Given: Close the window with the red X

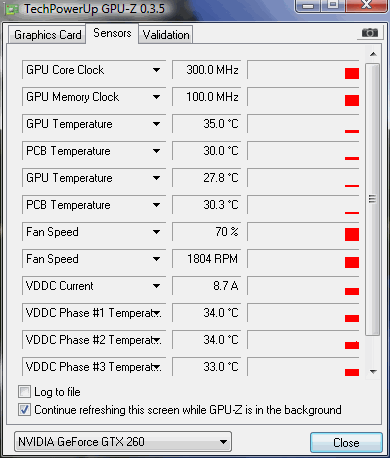Looking at the screenshot, I should click(x=366, y=6).
